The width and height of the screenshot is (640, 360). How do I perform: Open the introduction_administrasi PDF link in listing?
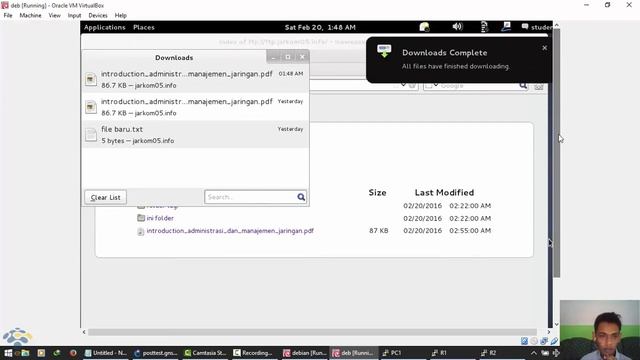[x=230, y=231]
